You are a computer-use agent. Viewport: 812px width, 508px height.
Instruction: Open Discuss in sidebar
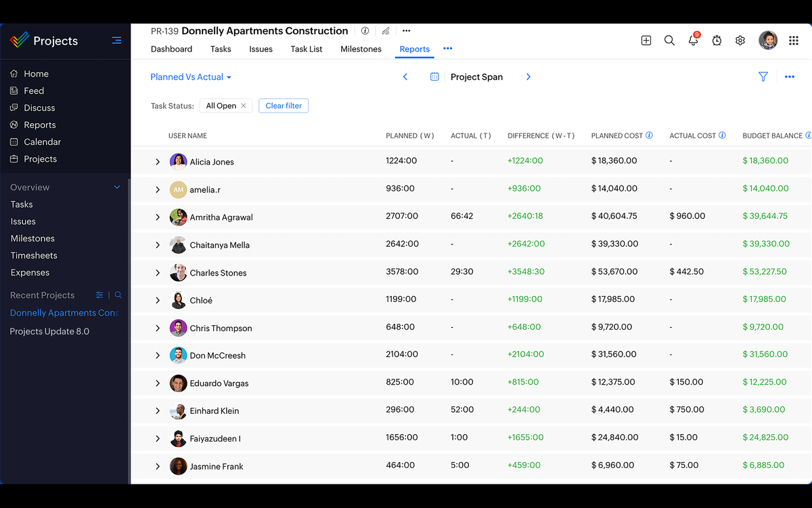39,108
